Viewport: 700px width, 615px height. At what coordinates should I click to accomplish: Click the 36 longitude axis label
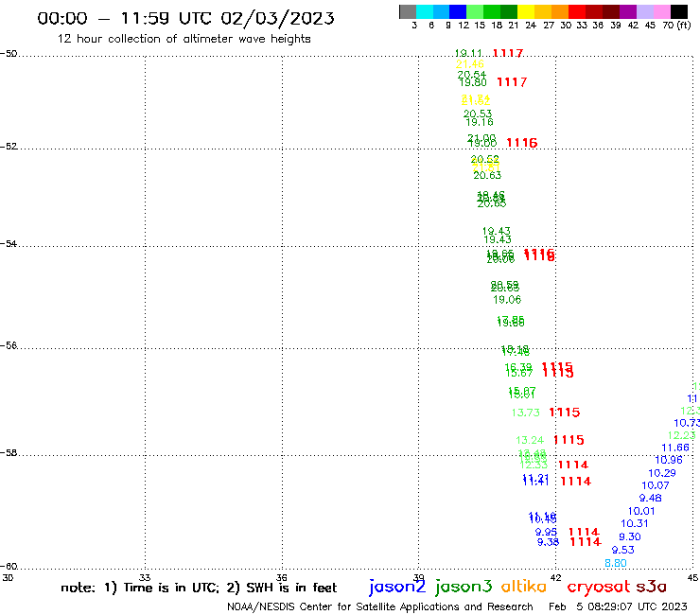[x=282, y=577]
